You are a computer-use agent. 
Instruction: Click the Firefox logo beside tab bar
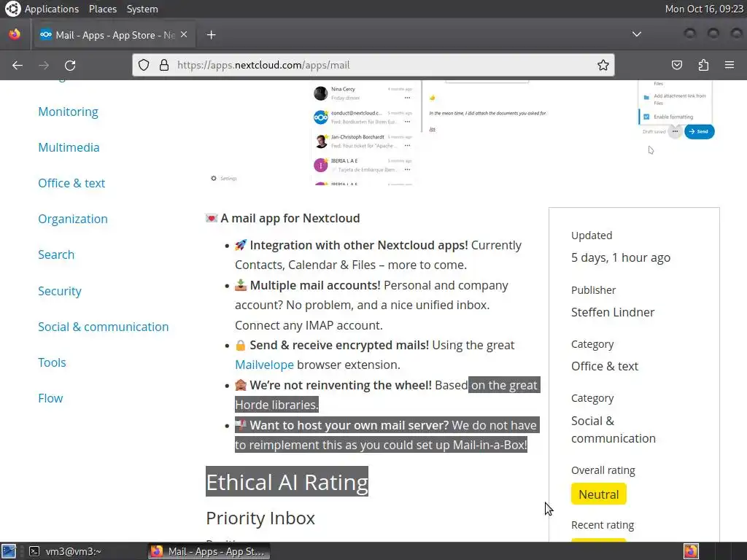(x=15, y=34)
